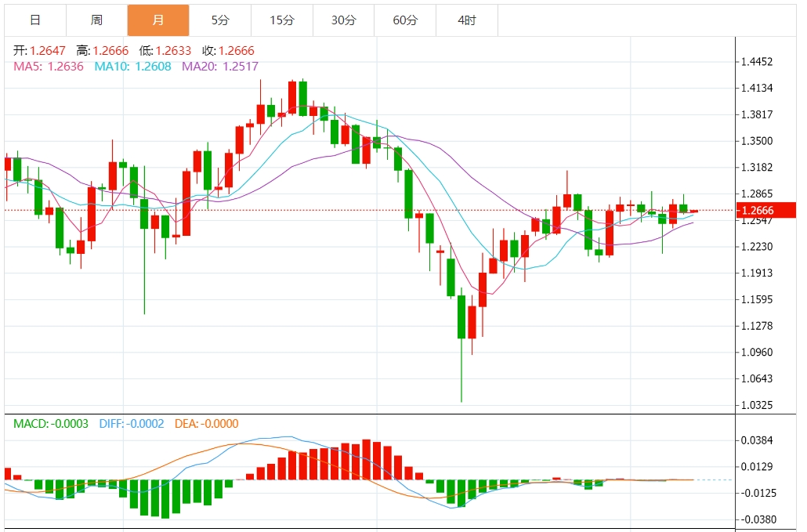Click the MACD value label
Image resolution: width=807 pixels, height=532 pixels.
51,424
